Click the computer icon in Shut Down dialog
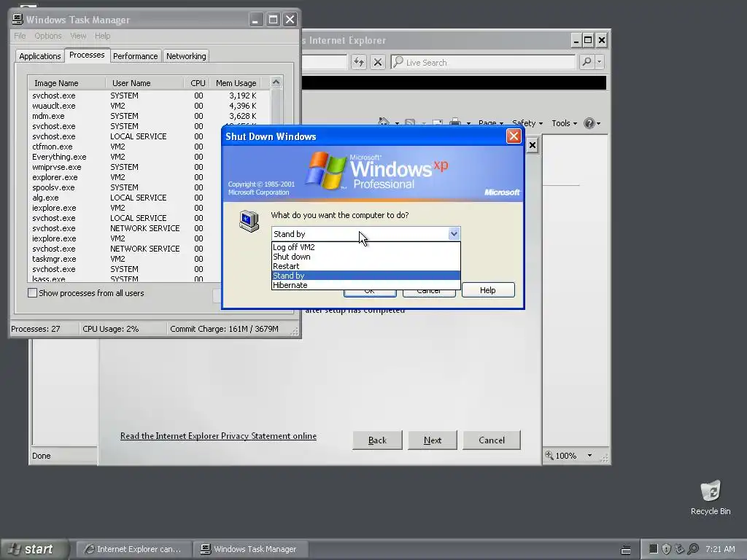Viewport: 747px width, 560px height. click(x=249, y=221)
